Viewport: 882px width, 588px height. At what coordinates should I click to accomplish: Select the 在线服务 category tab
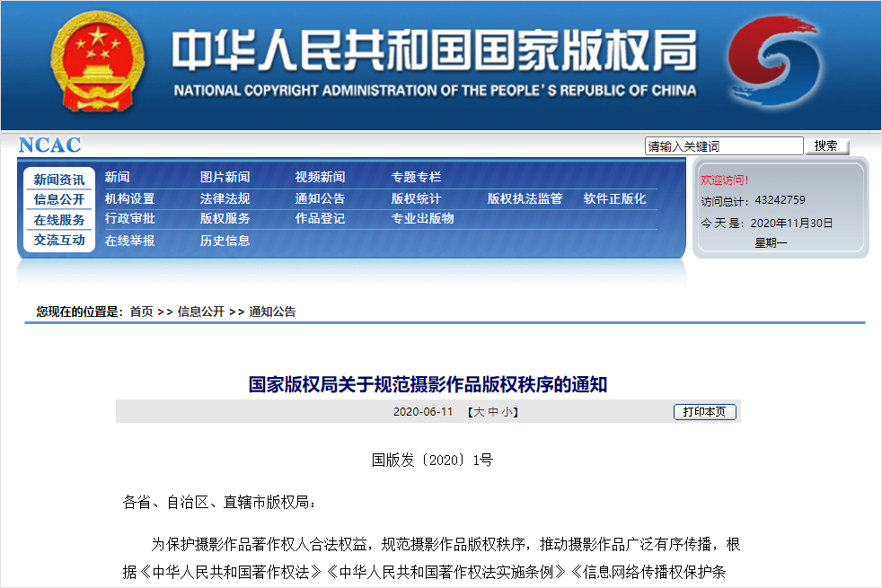59,220
